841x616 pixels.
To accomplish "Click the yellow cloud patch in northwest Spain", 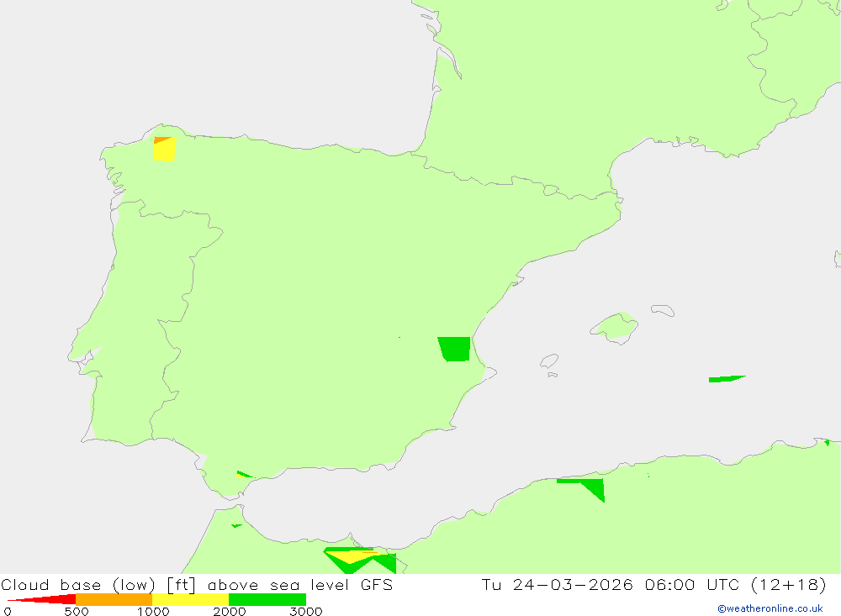I will 164,149.
